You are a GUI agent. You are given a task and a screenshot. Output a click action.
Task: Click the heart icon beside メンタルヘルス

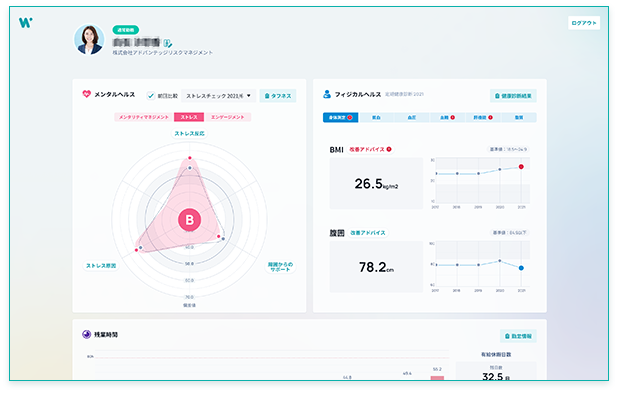tap(86, 94)
